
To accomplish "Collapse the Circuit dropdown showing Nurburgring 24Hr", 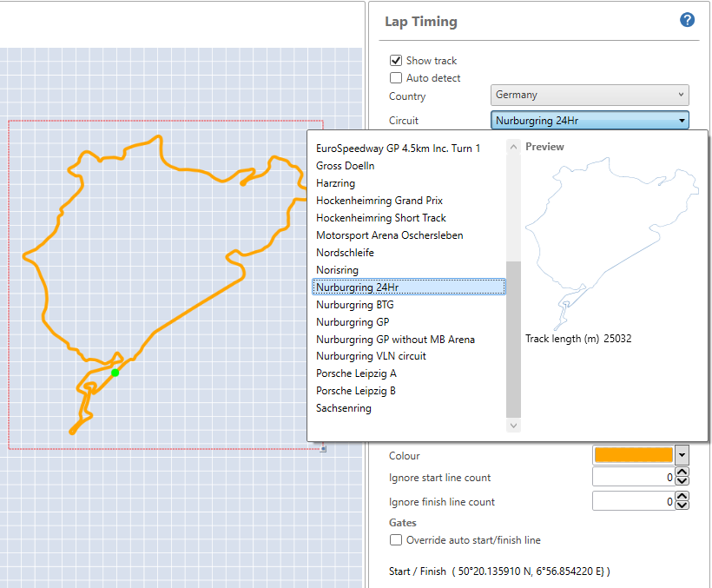I will [x=590, y=121].
